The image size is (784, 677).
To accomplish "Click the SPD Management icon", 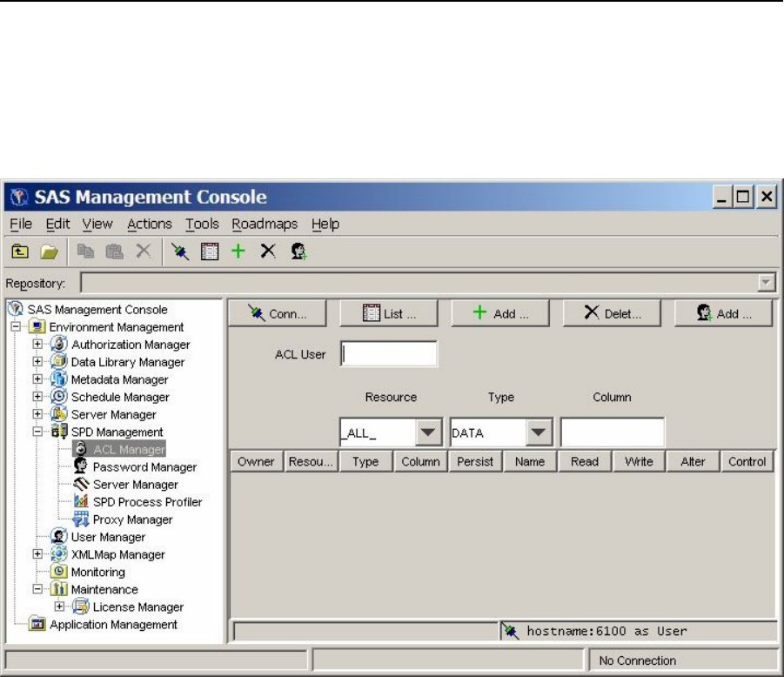I will pos(59,431).
